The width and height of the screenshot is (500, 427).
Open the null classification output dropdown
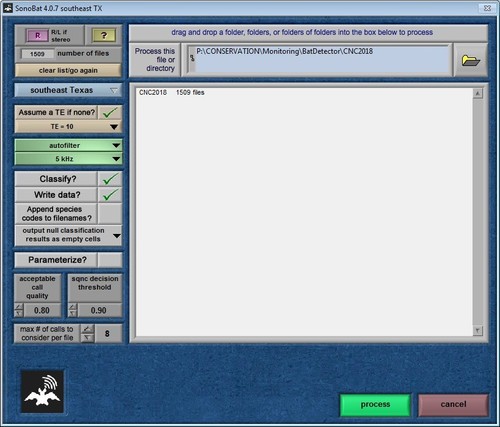[x=68, y=235]
